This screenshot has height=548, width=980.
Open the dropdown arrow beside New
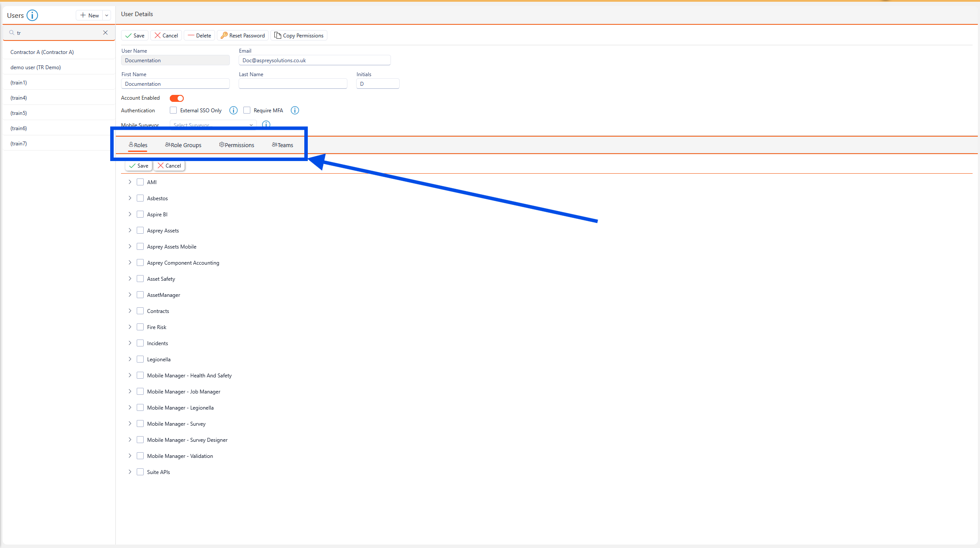[x=107, y=15]
